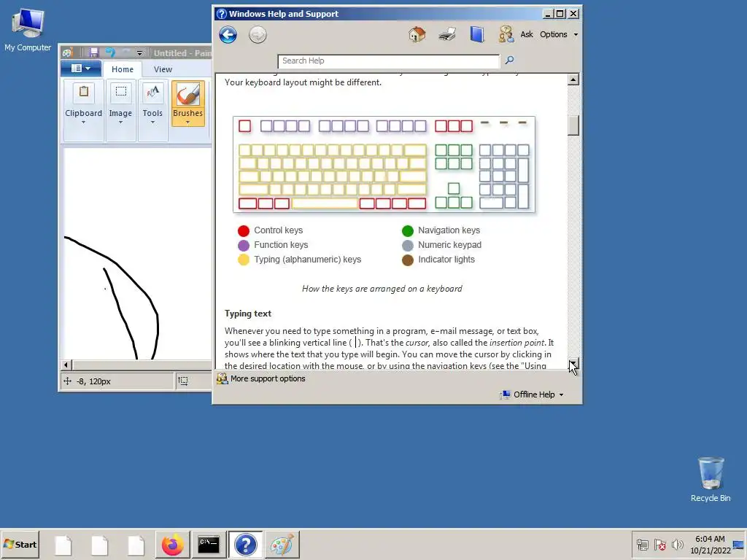Click first blank document taskbar icon
This screenshot has height=560, width=747.
point(63,545)
